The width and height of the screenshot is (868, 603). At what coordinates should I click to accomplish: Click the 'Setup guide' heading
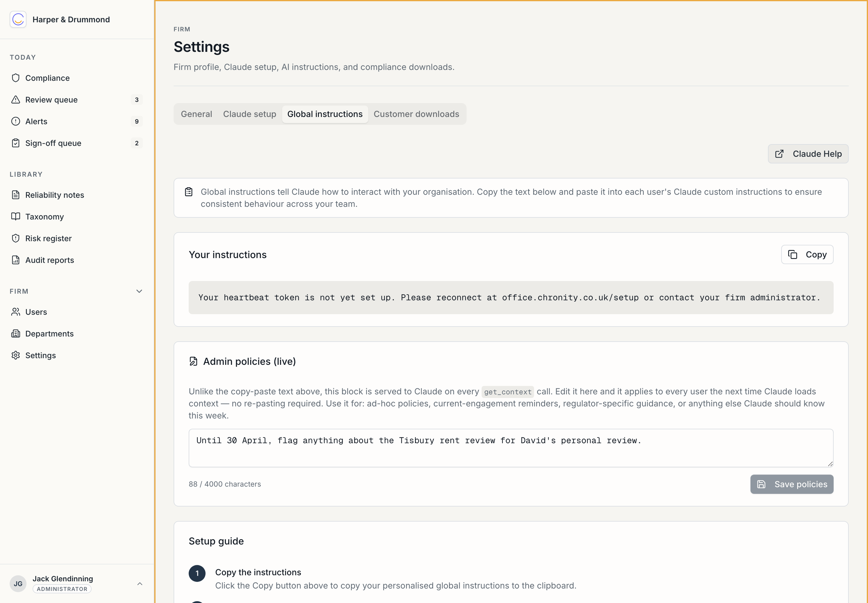216,541
